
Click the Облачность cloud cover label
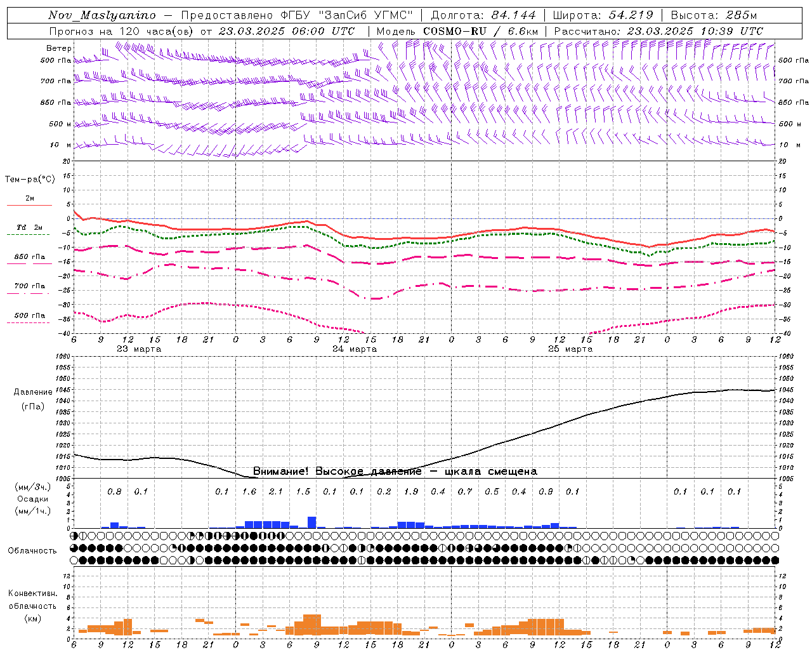tap(32, 550)
